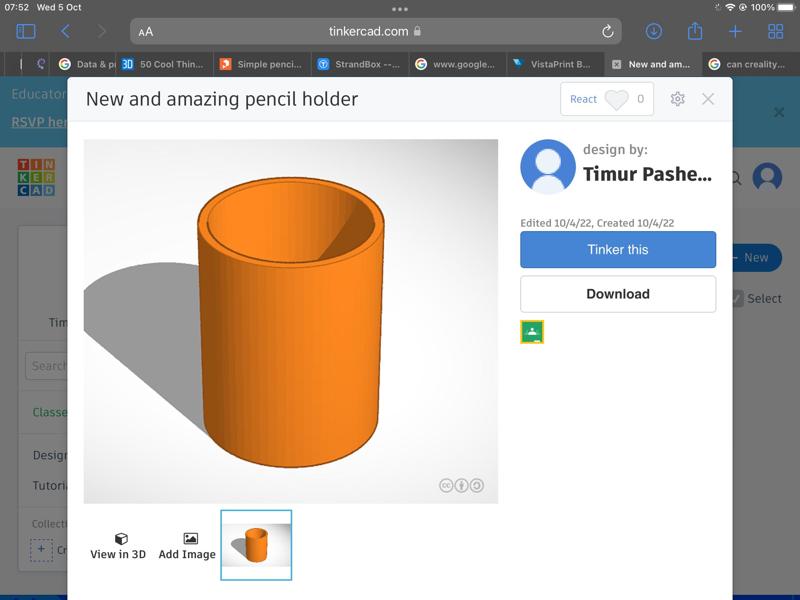Reload the page with the refresh icon
The width and height of the screenshot is (800, 600).
(x=607, y=32)
